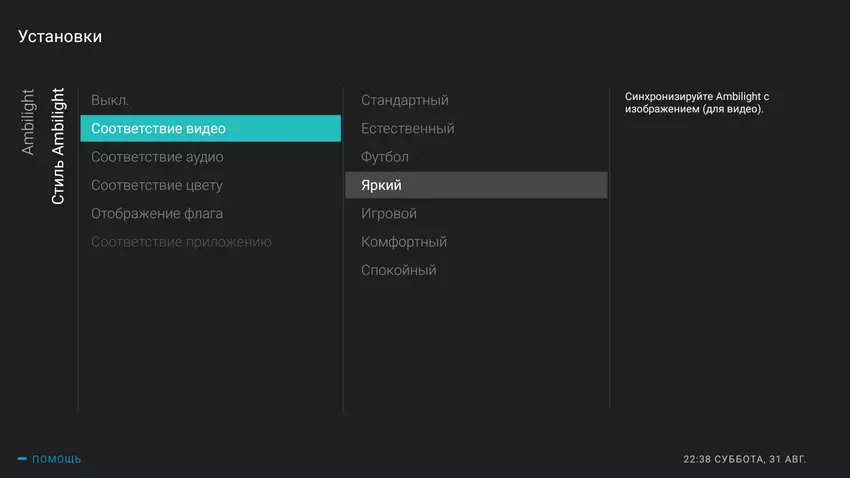
Task: Pick the Комфортный style
Action: [x=403, y=242]
